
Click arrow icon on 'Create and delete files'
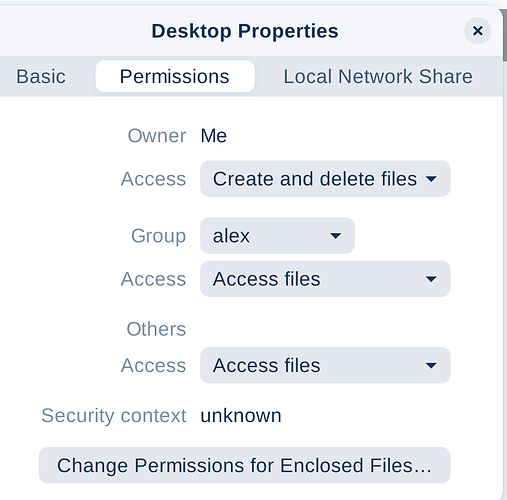point(431,179)
